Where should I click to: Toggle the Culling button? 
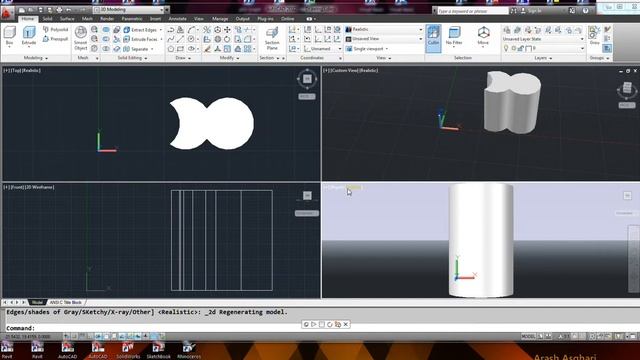pyautogui.click(x=433, y=38)
